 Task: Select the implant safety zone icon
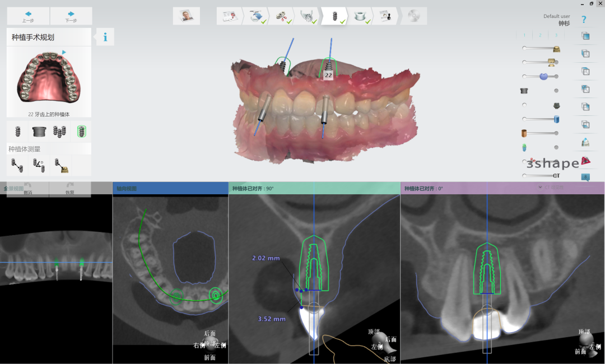(81, 132)
